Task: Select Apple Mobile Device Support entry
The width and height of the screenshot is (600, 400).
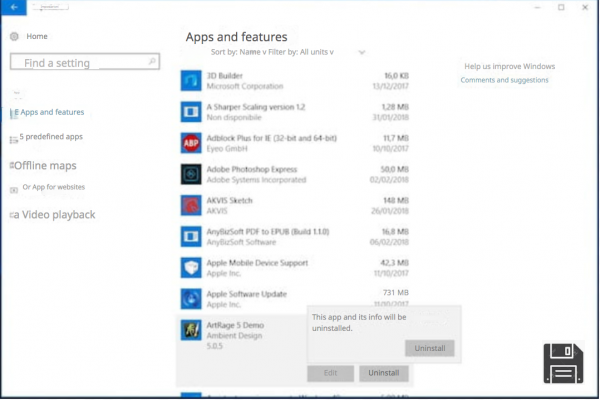Action: coord(257,263)
